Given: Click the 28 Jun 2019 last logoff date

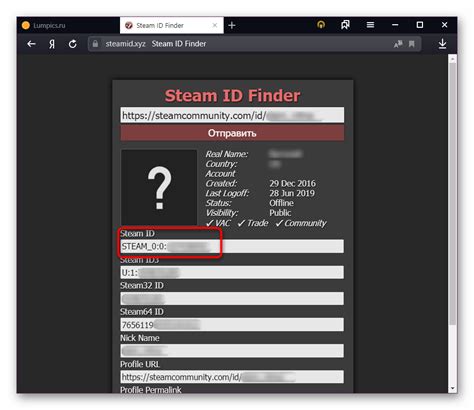Looking at the screenshot, I should coord(292,193).
